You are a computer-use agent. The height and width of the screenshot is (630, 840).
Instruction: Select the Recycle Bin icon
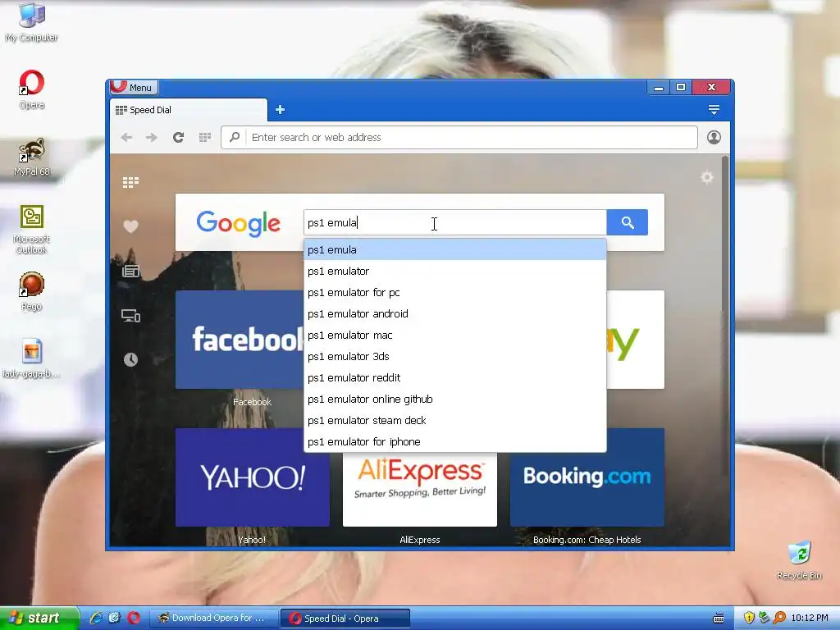click(799, 560)
